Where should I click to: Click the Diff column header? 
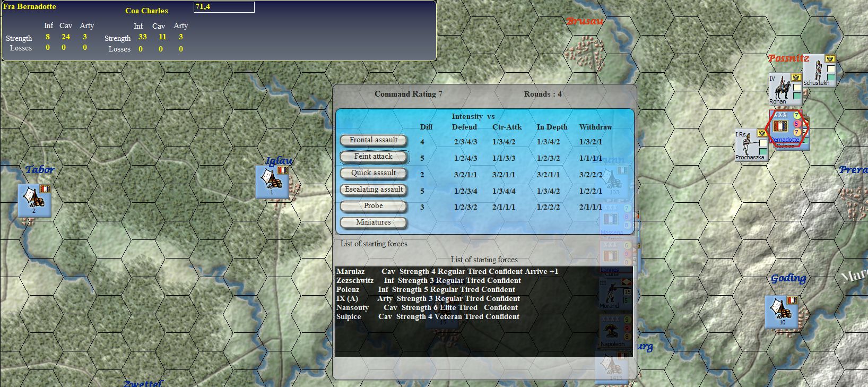point(426,127)
